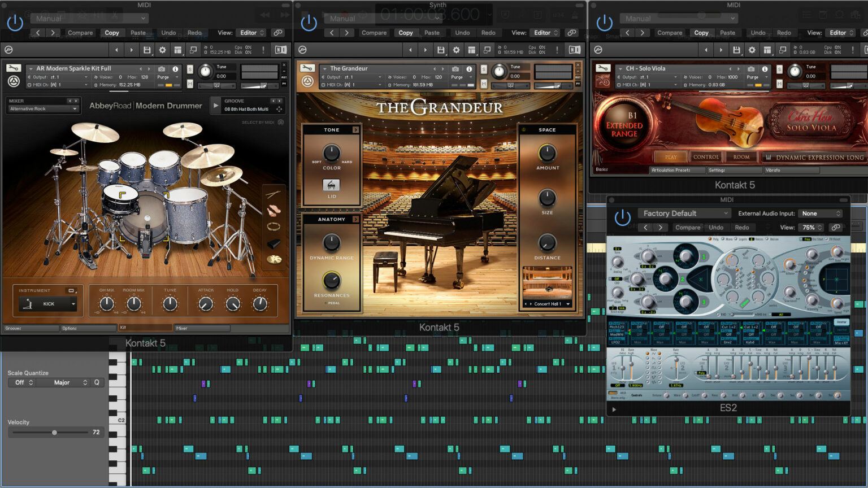This screenshot has width=868, height=488.
Task: Open Concert Hall 1 space dropdown
Action: tap(548, 304)
